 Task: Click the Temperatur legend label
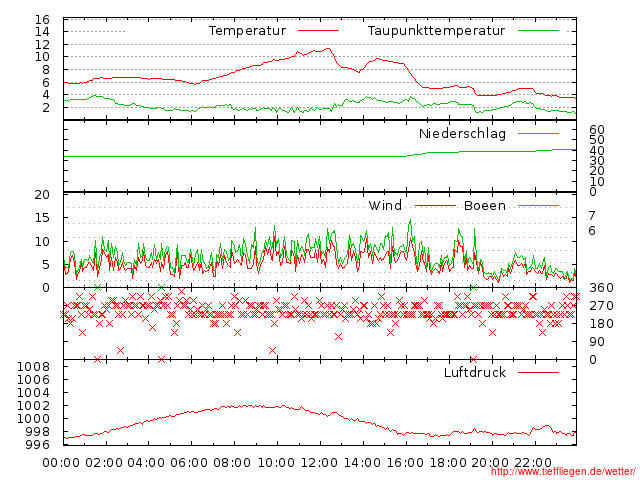247,31
